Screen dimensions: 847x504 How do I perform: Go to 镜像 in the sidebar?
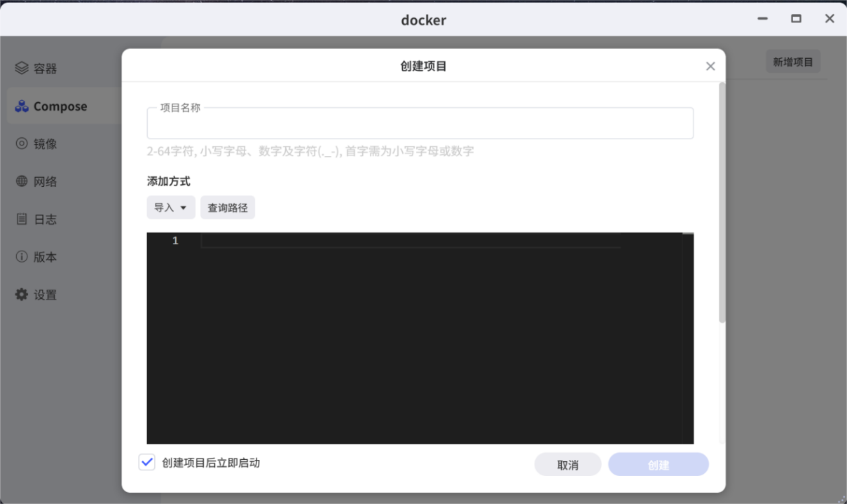[x=45, y=143]
